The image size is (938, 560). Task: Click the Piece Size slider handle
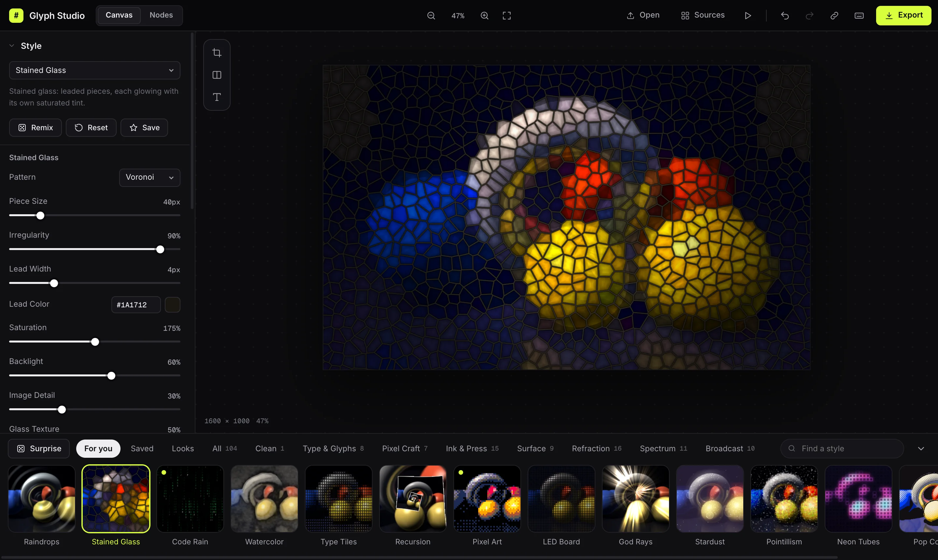40,216
